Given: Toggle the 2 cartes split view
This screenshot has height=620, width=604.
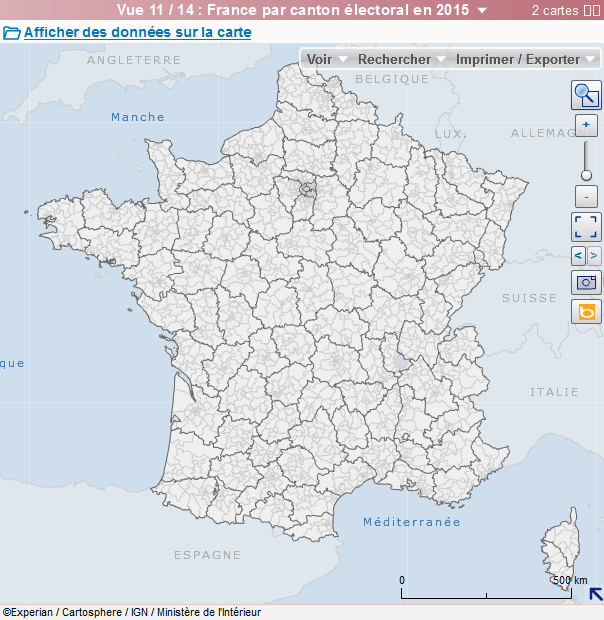Looking at the screenshot, I should click(x=592, y=10).
